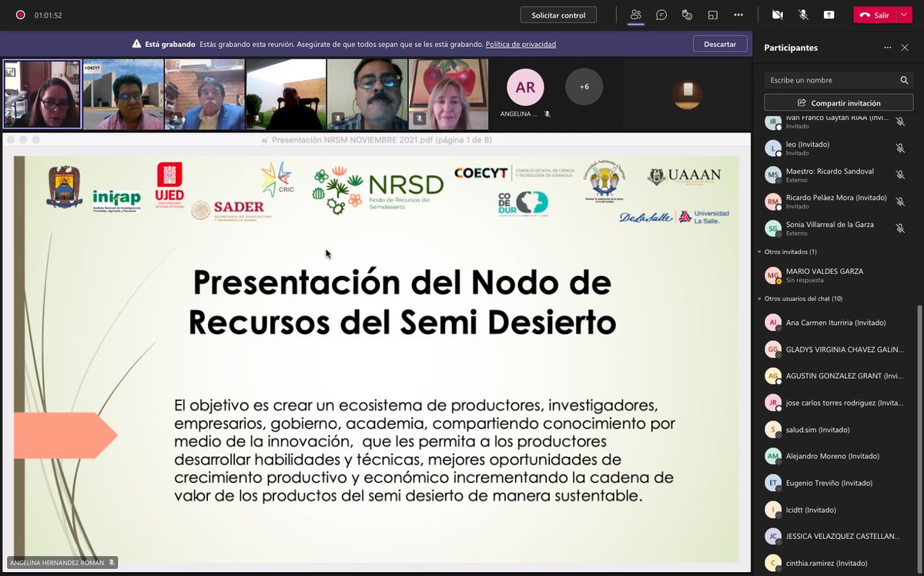Open the Política de privacidad link
Image resolution: width=924 pixels, height=576 pixels.
pos(521,45)
